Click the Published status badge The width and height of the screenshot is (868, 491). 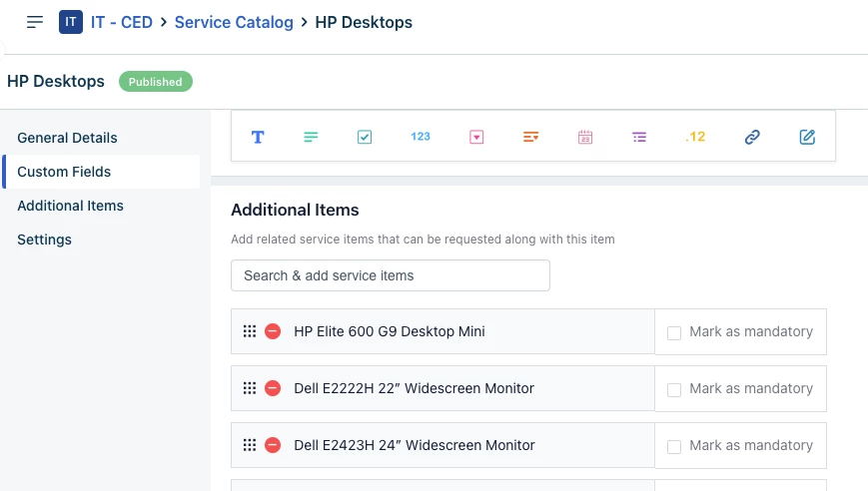point(156,82)
